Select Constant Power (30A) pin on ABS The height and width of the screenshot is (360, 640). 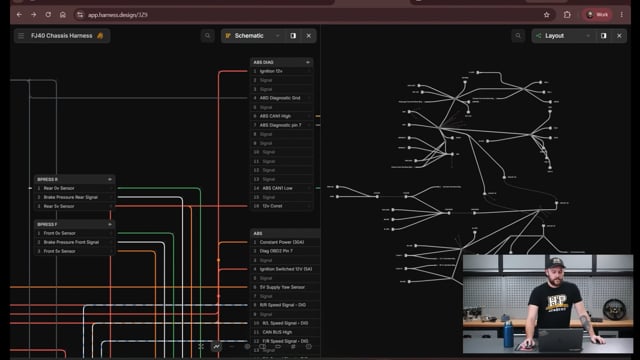tap(285, 242)
